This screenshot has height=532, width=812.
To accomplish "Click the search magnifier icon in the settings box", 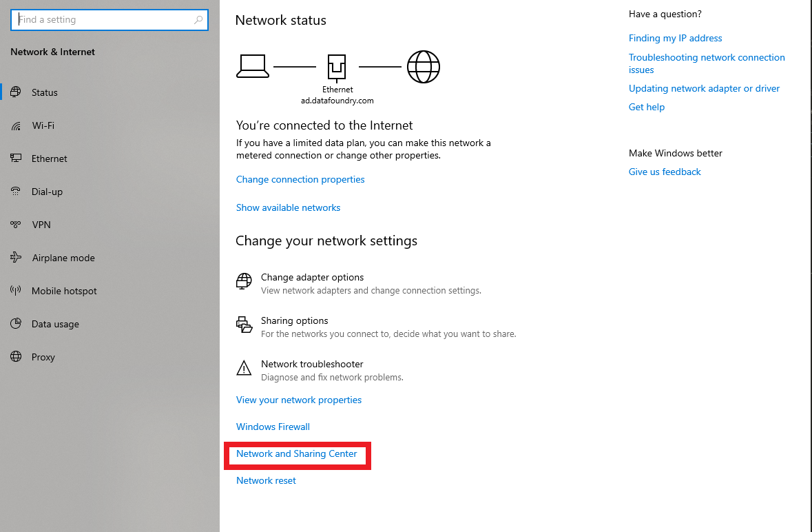I will point(198,20).
